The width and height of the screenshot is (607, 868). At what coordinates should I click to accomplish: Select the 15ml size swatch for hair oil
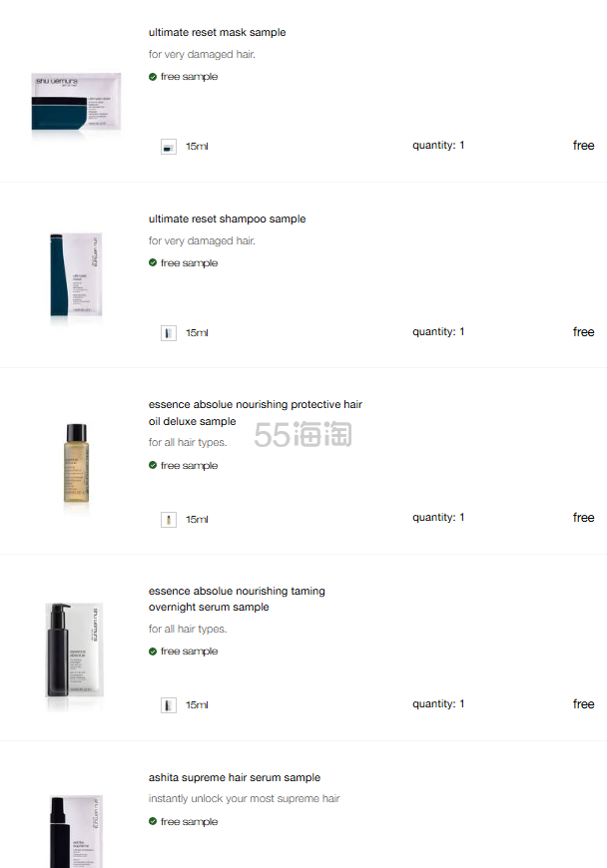pyautogui.click(x=169, y=520)
